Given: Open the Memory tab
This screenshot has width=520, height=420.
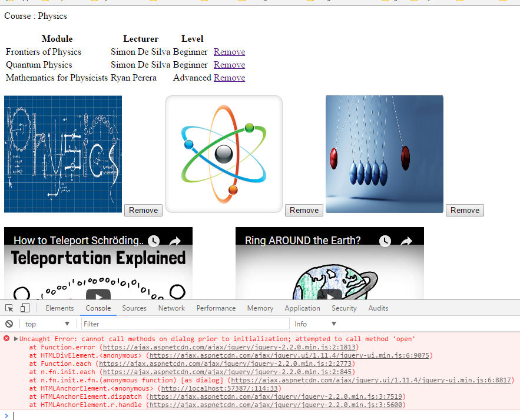Looking at the screenshot, I should coord(260,308).
